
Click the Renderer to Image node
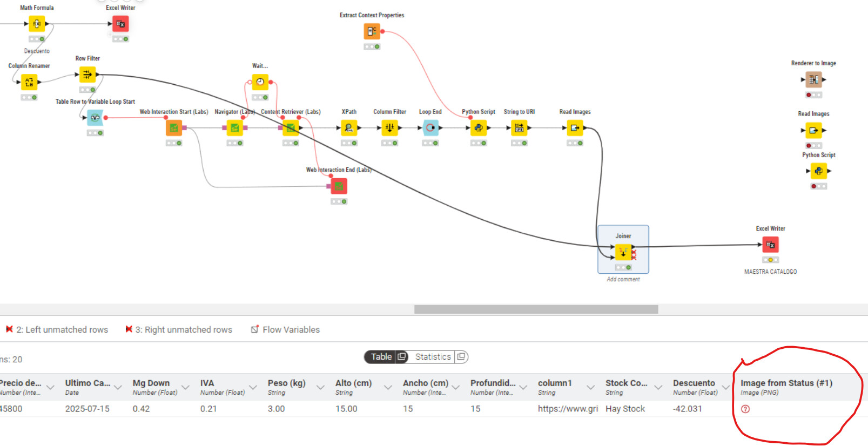[813, 80]
